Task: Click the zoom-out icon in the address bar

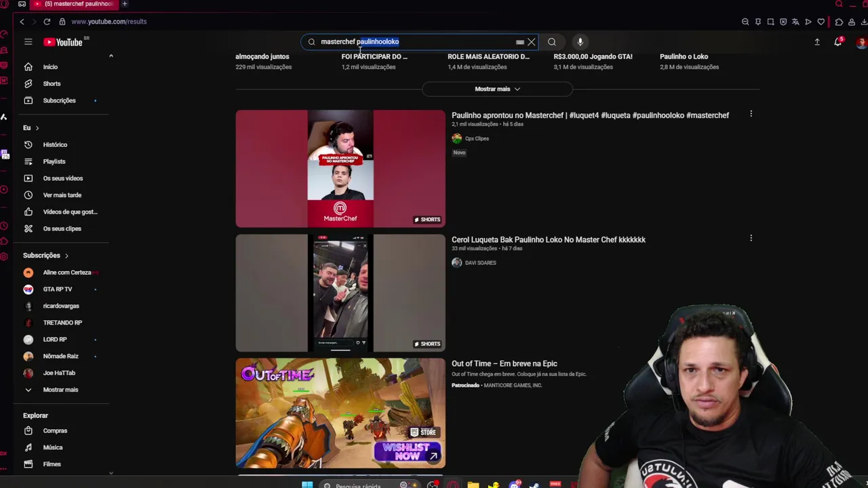Action: click(x=745, y=22)
